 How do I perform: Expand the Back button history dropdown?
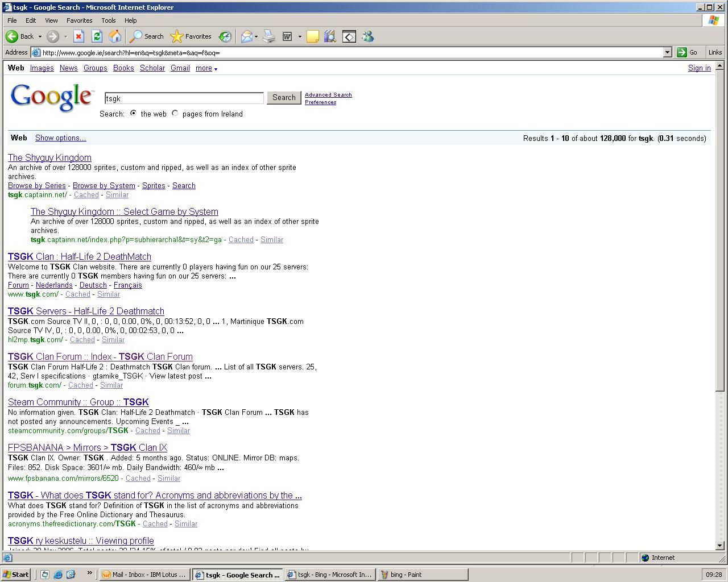click(x=40, y=36)
